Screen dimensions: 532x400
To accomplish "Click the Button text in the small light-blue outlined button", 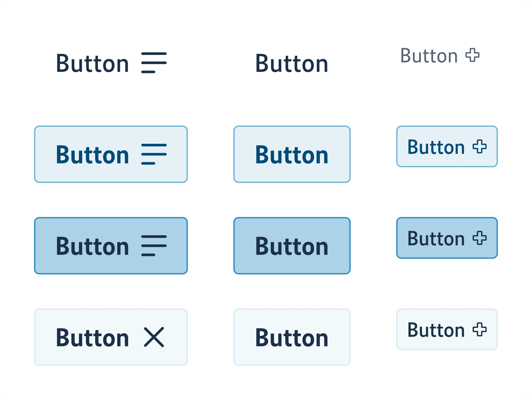I will tap(436, 147).
